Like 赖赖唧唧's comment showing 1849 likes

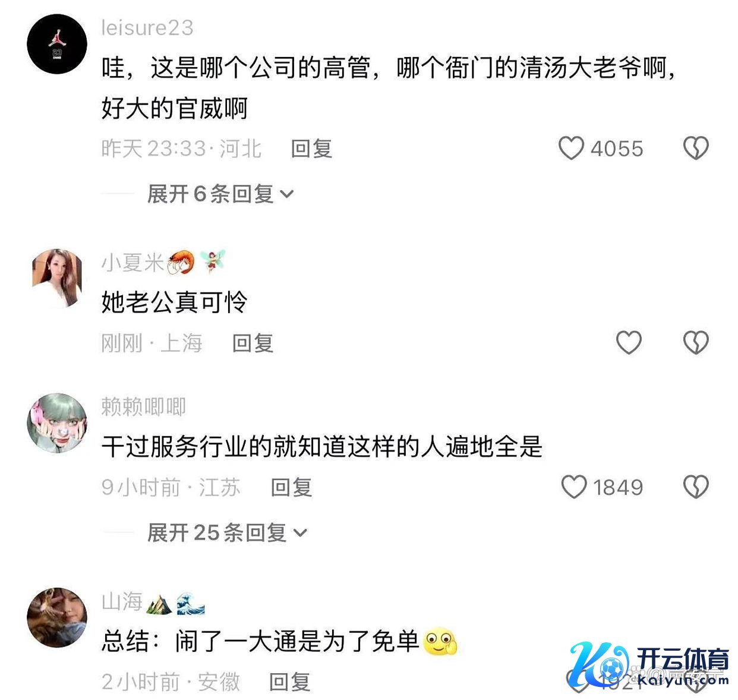click(574, 487)
